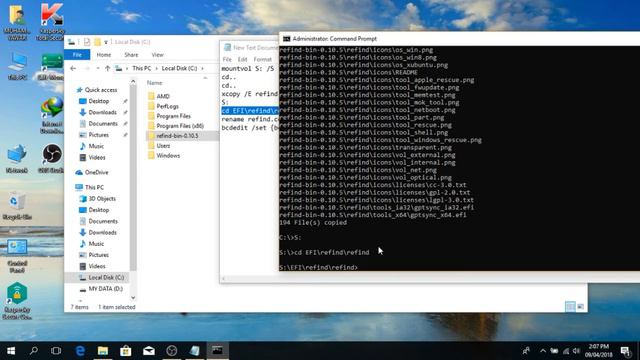Go back in File Explorer
This screenshot has width=640, height=360.
coord(73,69)
